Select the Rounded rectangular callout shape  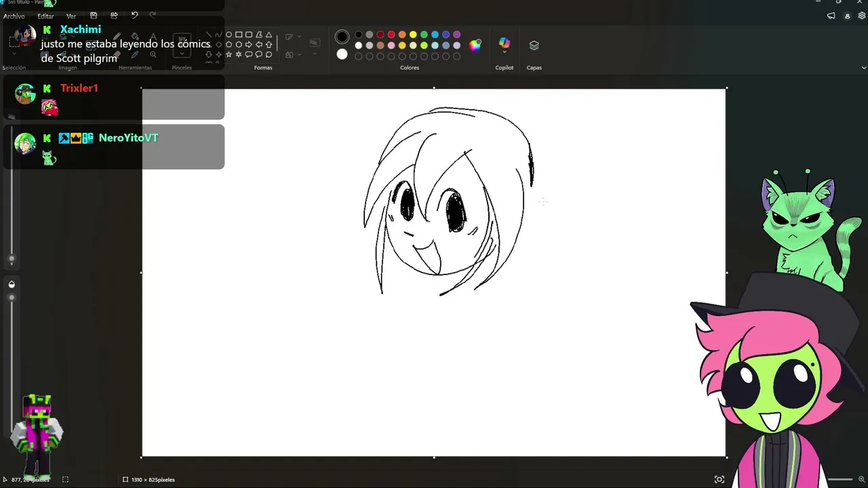[x=249, y=55]
